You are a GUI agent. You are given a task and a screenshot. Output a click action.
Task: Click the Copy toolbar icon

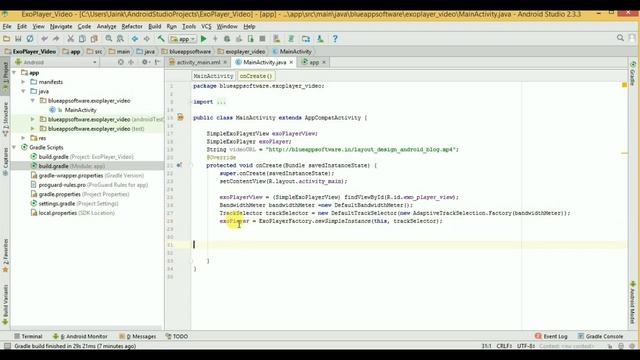point(82,39)
